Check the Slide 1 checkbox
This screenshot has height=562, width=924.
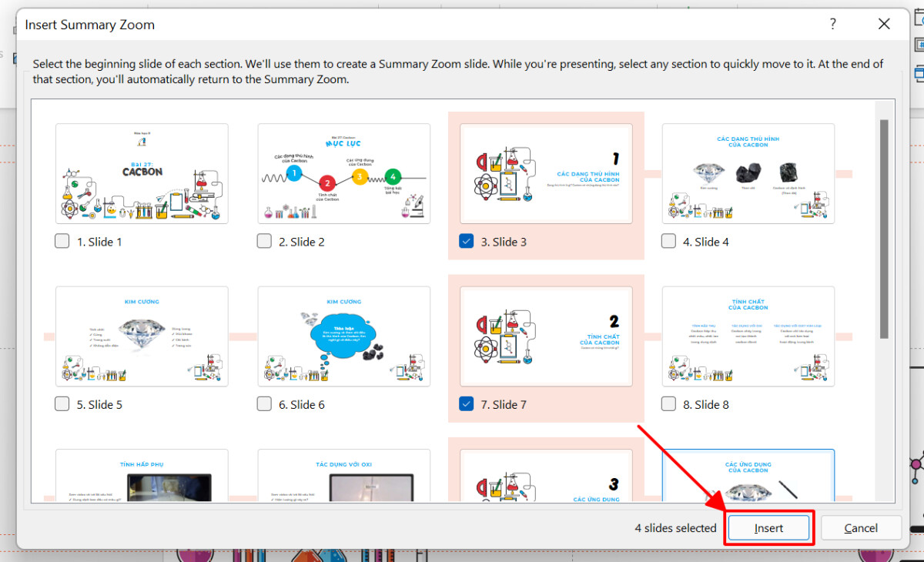pyautogui.click(x=62, y=241)
